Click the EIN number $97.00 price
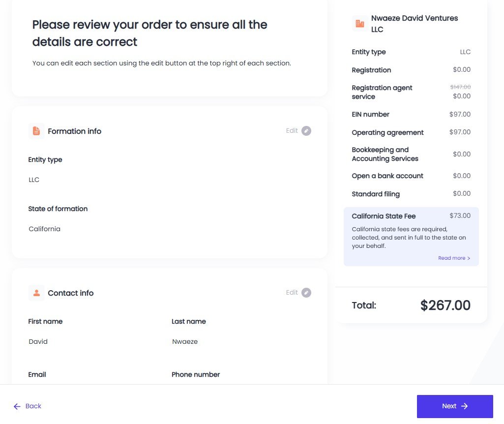Viewport: 504px width, 424px height. 460,114
